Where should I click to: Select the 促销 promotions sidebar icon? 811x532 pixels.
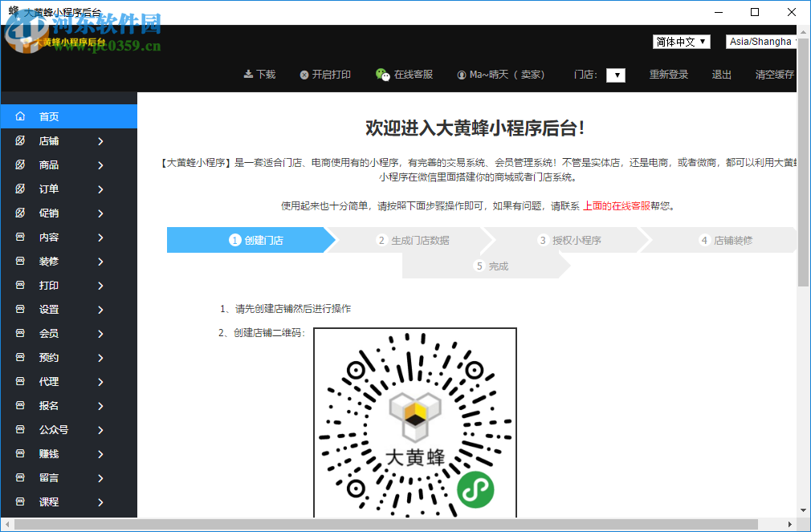tap(19, 213)
